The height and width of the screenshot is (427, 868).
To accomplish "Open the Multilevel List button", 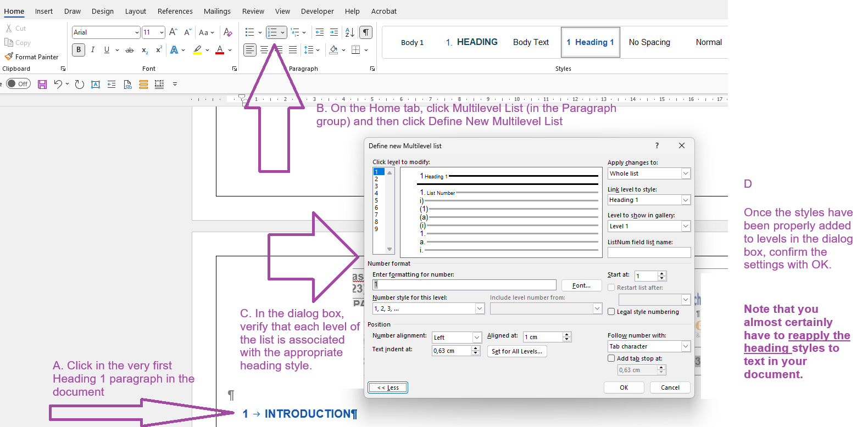I will 295,32.
